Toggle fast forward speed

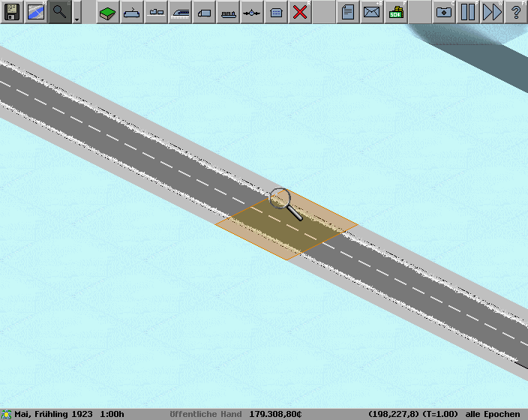pyautogui.click(x=492, y=12)
